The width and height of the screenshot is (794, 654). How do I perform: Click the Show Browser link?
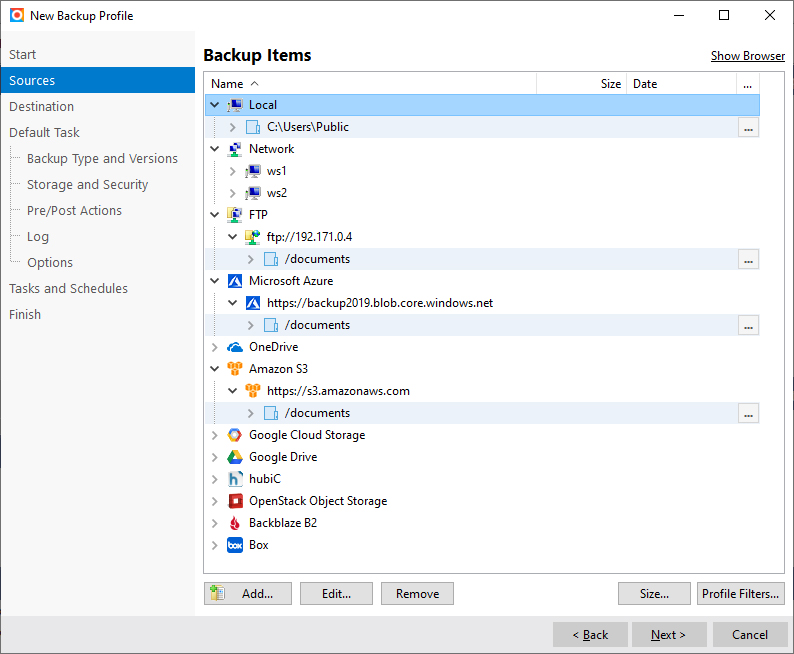pyautogui.click(x=747, y=56)
